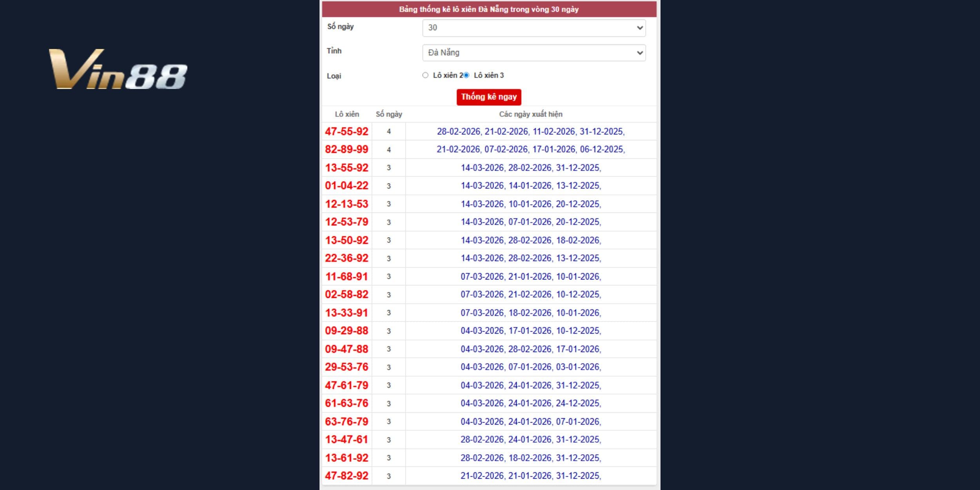The height and width of the screenshot is (490, 980).
Task: Open the Tỉnh dropdown showing Đà Nẵng
Action: click(534, 53)
